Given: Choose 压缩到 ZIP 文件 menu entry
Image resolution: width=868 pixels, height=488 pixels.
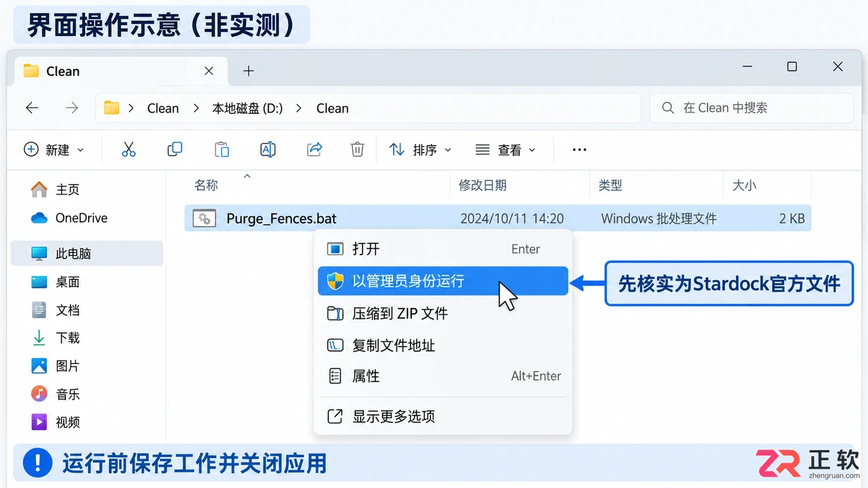Looking at the screenshot, I should click(443, 313).
